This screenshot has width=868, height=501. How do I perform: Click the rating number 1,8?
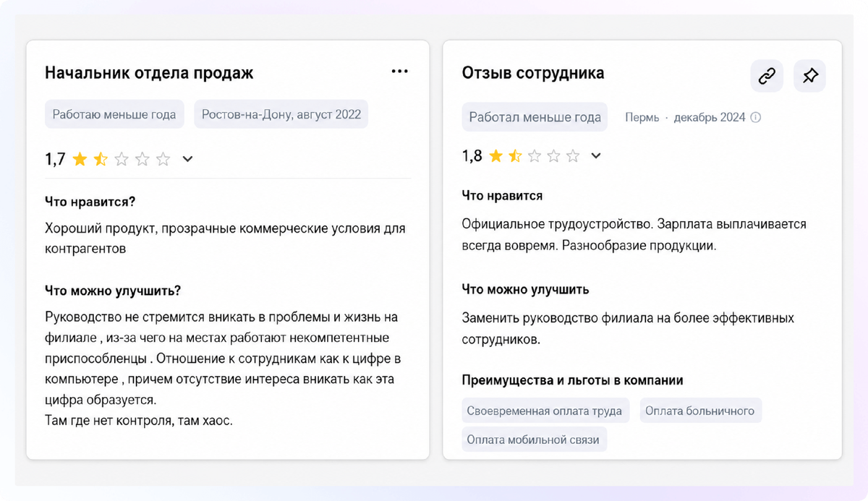[472, 155]
